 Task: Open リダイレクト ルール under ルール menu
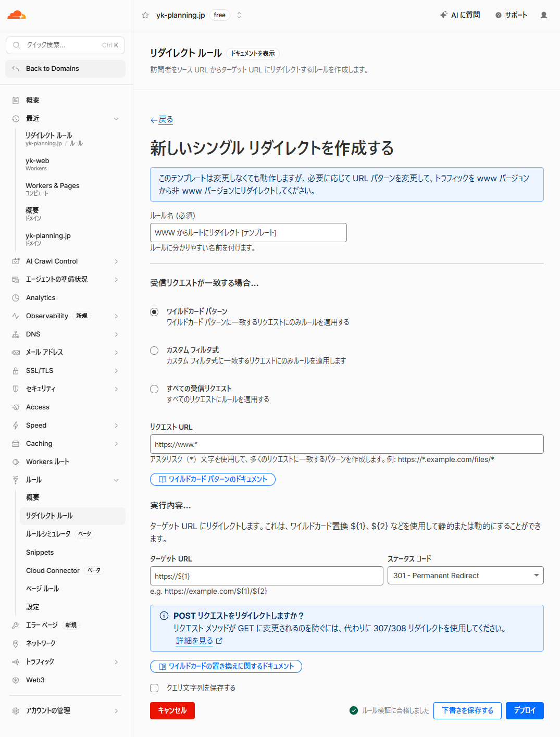tap(72, 516)
